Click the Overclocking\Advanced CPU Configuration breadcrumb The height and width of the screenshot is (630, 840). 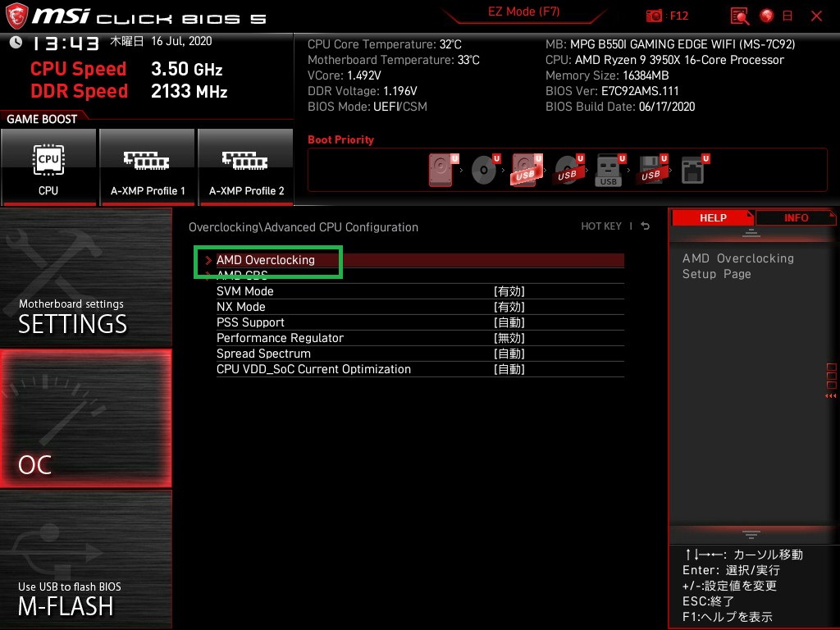[304, 227]
